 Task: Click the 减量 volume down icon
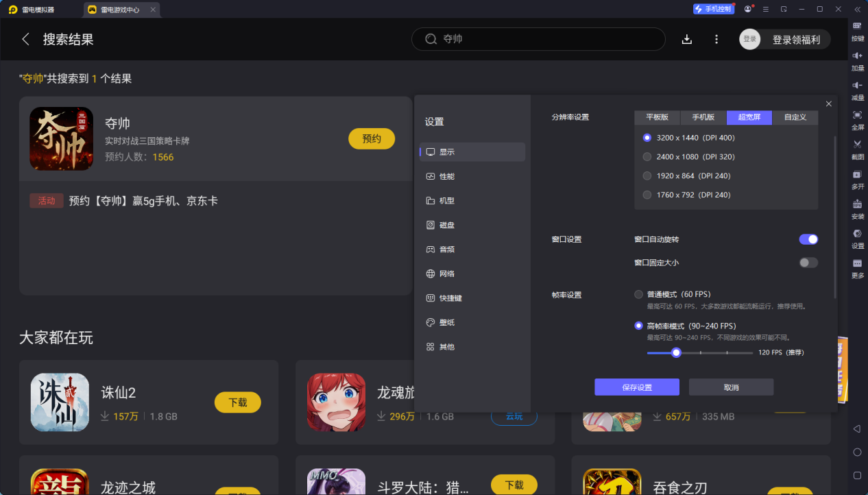[857, 85]
